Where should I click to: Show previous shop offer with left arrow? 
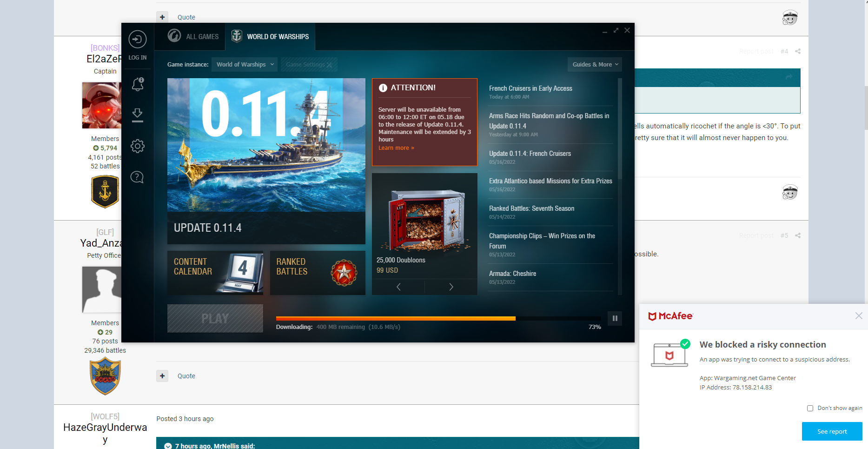click(398, 287)
